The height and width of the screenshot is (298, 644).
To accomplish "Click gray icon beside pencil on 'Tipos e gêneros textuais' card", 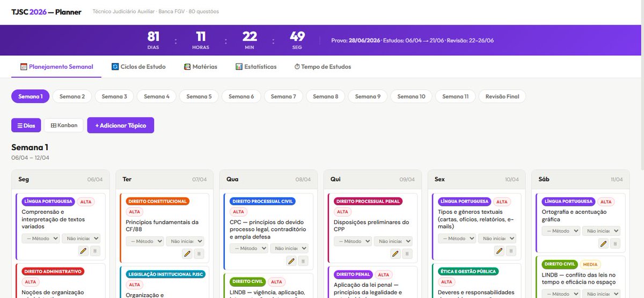I will 511,250.
